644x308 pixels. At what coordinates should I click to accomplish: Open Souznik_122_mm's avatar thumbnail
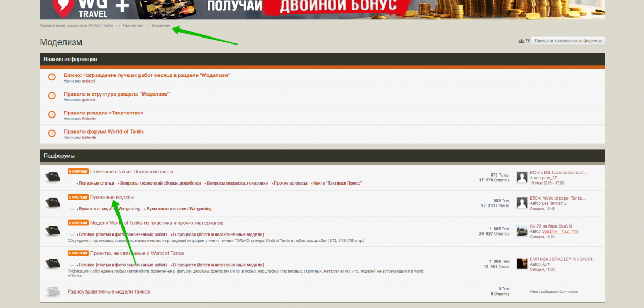521,230
